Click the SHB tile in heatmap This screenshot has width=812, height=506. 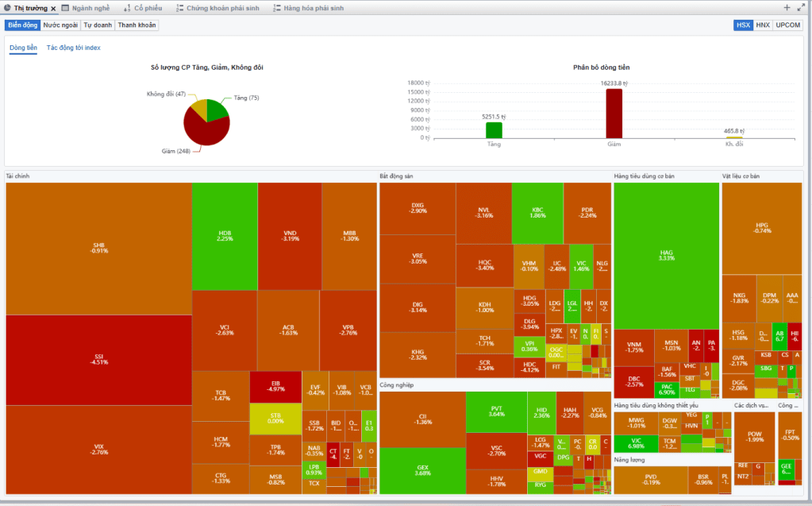98,248
